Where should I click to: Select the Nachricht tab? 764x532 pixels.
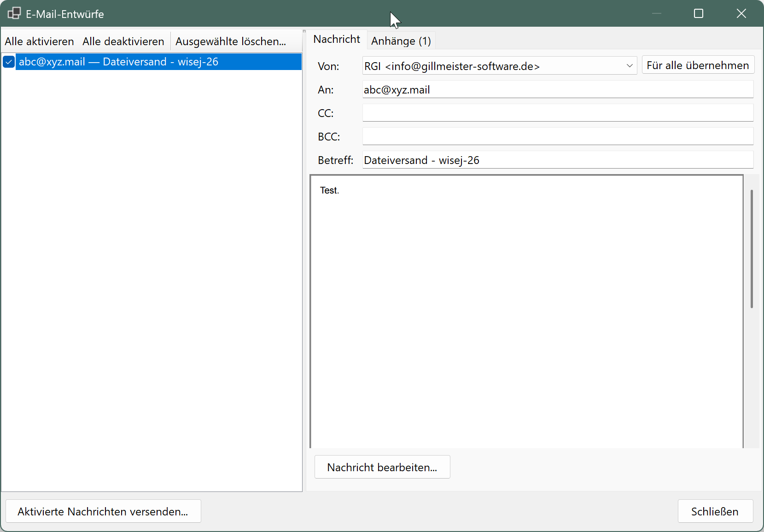coord(337,40)
